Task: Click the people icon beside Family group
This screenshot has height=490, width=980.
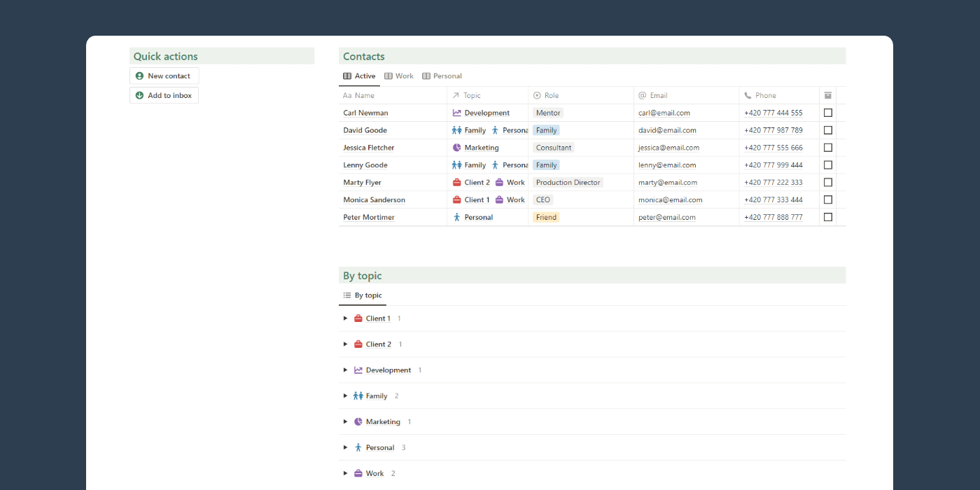Action: 358,396
